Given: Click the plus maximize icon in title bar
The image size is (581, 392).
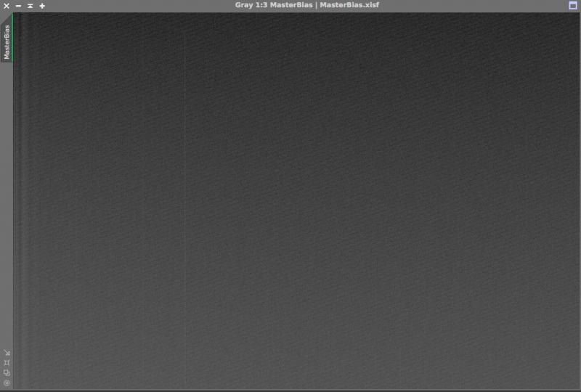Looking at the screenshot, I should coord(42,6).
